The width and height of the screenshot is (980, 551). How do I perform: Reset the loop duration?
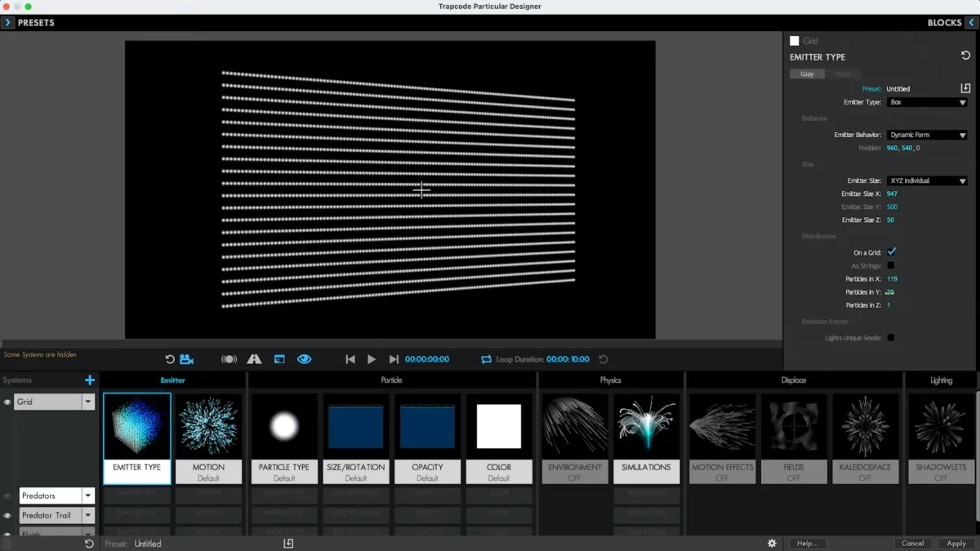604,359
